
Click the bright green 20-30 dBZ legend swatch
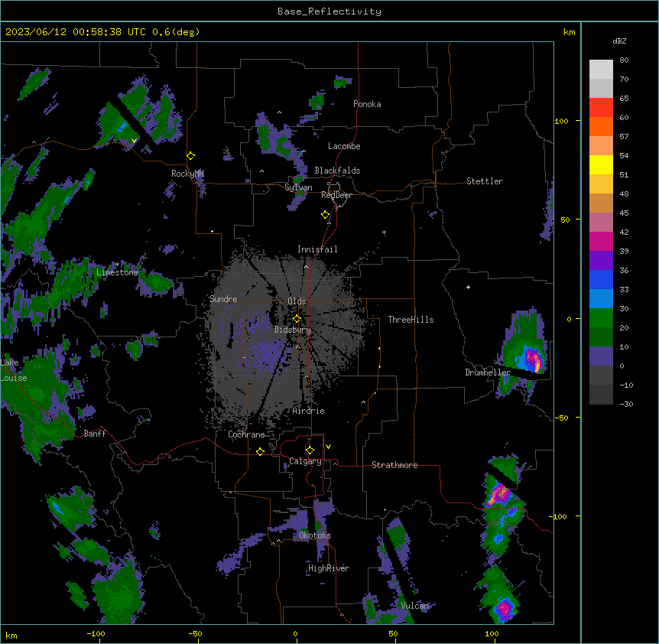click(x=601, y=318)
